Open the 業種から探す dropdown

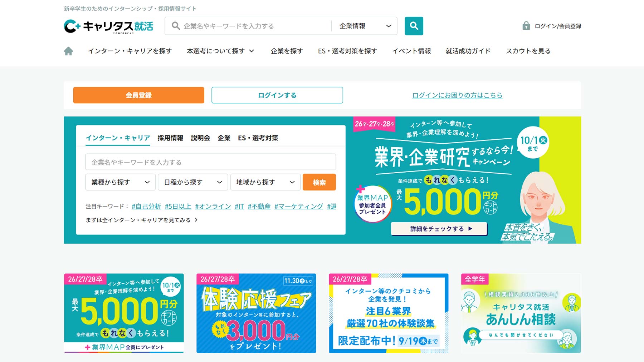tap(120, 182)
